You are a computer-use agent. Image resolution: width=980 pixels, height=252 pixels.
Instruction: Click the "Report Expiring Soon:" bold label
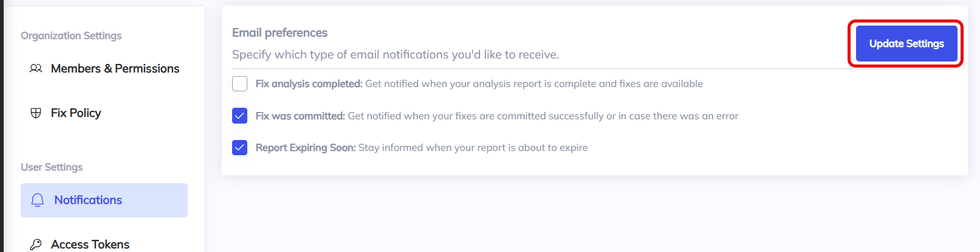[306, 148]
